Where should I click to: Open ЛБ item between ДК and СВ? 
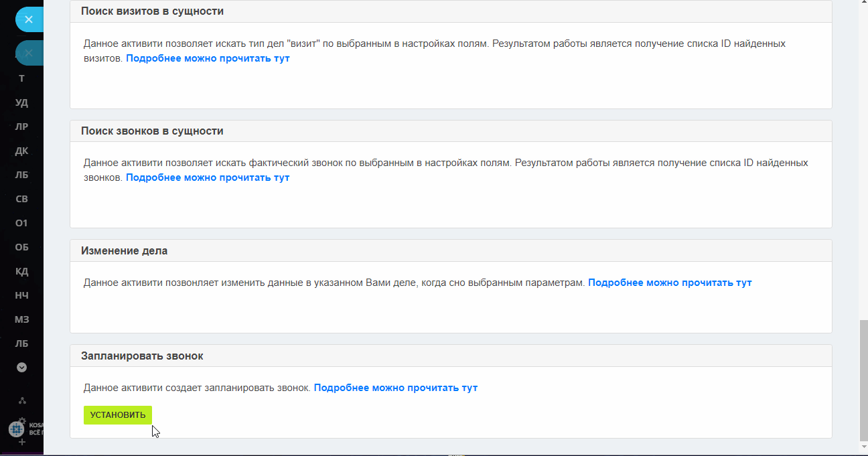pos(21,175)
